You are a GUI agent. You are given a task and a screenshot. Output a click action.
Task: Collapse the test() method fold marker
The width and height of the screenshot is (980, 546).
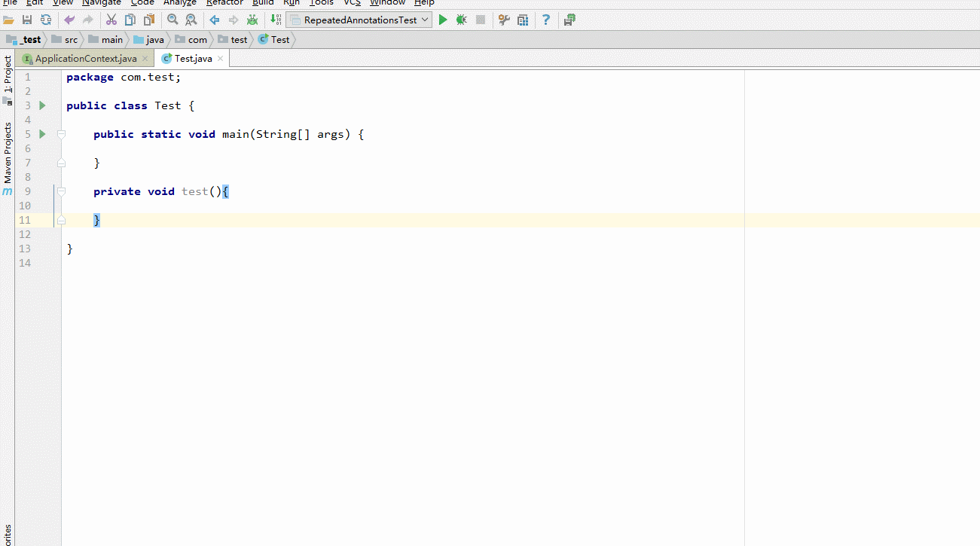tap(61, 191)
